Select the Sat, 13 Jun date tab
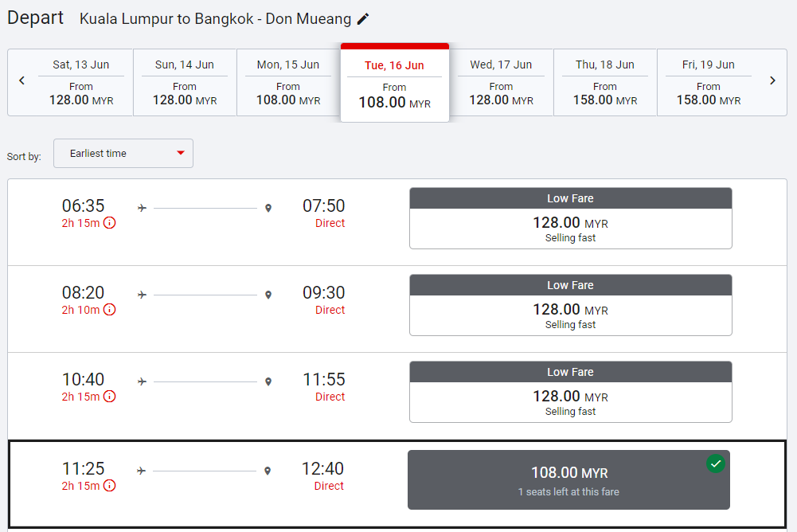The width and height of the screenshot is (797, 532). click(81, 83)
